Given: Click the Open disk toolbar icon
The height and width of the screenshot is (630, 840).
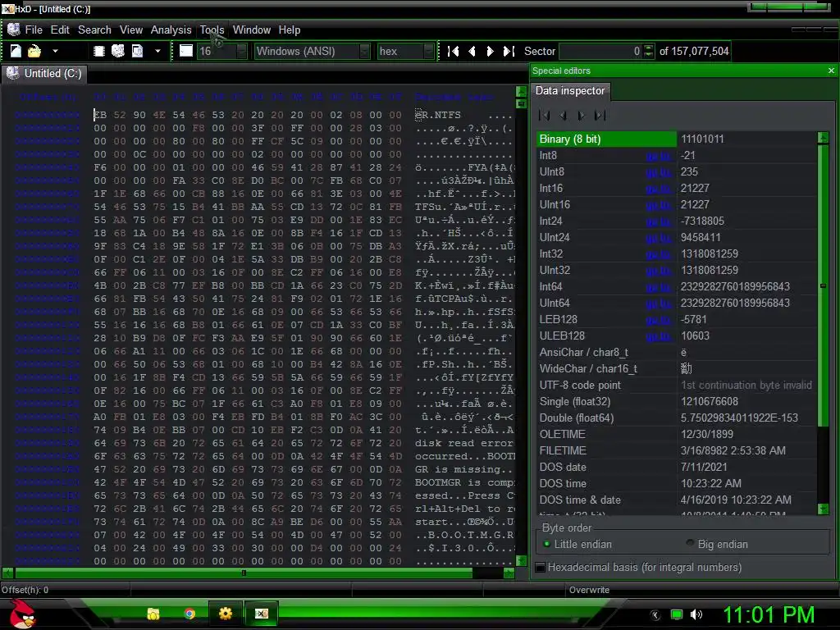Looking at the screenshot, I should 118,51.
